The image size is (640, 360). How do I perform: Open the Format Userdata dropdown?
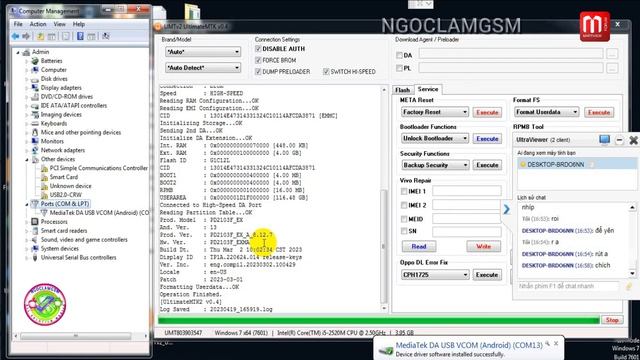tap(547, 112)
